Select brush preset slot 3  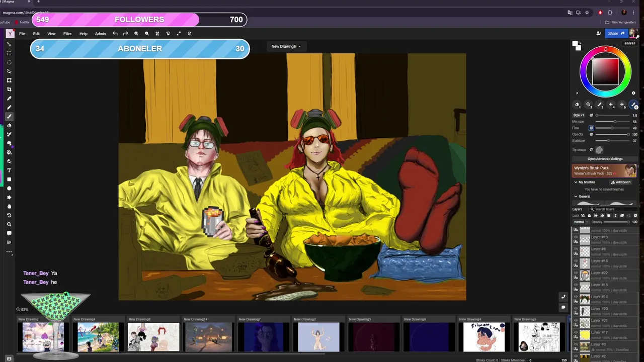[600, 105]
